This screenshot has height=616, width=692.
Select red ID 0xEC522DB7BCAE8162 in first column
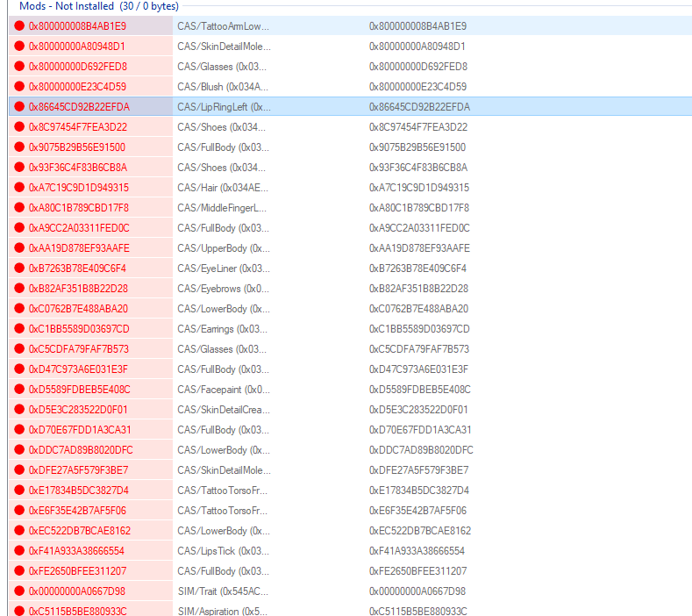click(80, 531)
